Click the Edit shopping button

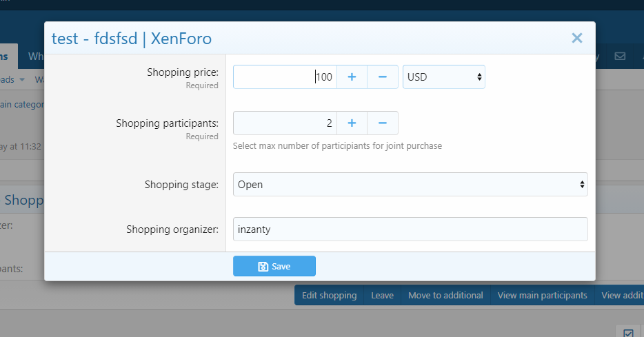pyautogui.click(x=329, y=295)
